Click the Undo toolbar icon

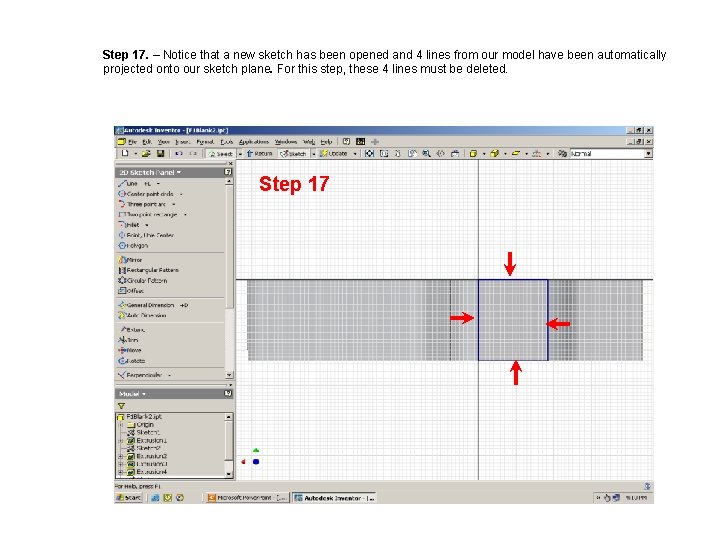coord(179,153)
